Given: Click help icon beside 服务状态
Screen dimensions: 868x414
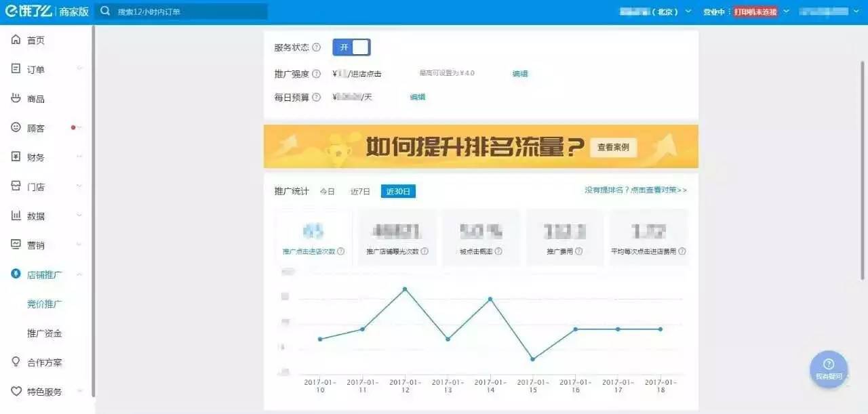Looking at the screenshot, I should point(317,47).
